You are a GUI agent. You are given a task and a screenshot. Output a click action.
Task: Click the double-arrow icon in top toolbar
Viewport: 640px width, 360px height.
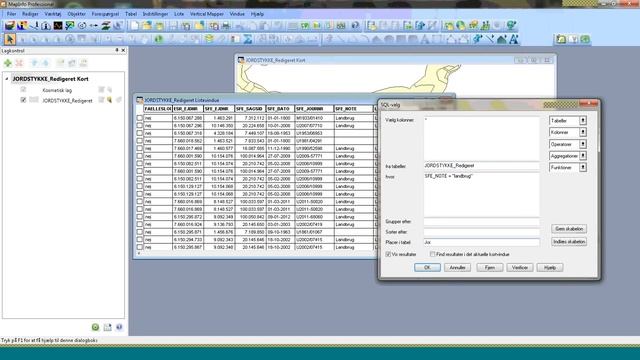[x=94, y=26]
